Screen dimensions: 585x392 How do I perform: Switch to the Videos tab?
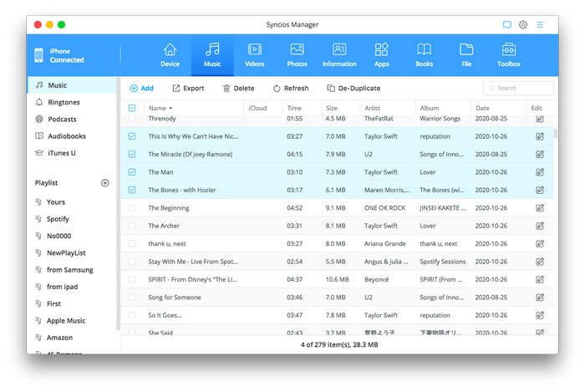click(x=254, y=55)
